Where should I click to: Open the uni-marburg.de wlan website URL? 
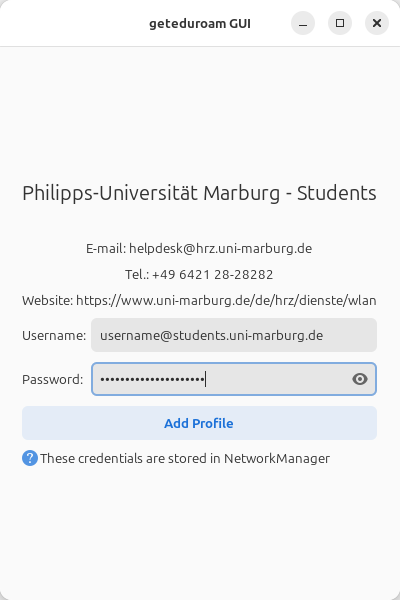click(226, 301)
